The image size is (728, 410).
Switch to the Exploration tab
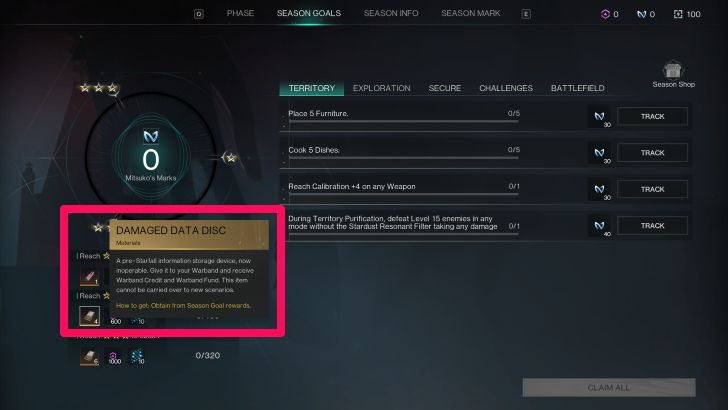[x=381, y=88]
